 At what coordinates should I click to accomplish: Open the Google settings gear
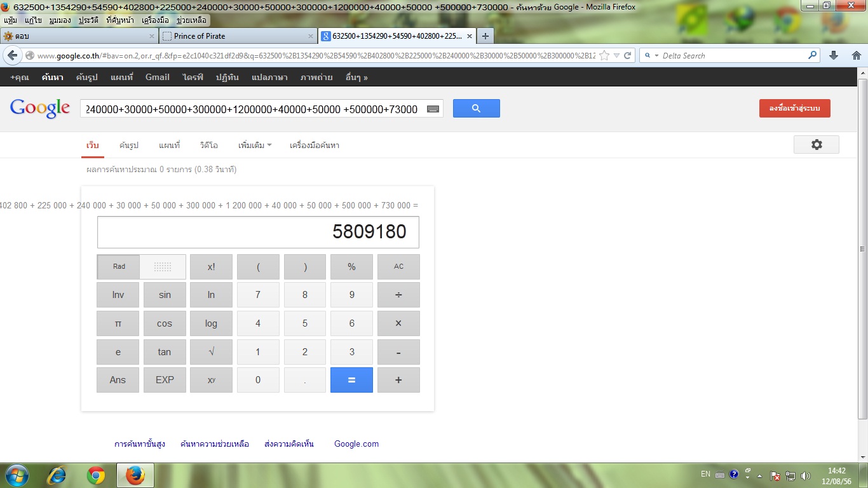(817, 144)
